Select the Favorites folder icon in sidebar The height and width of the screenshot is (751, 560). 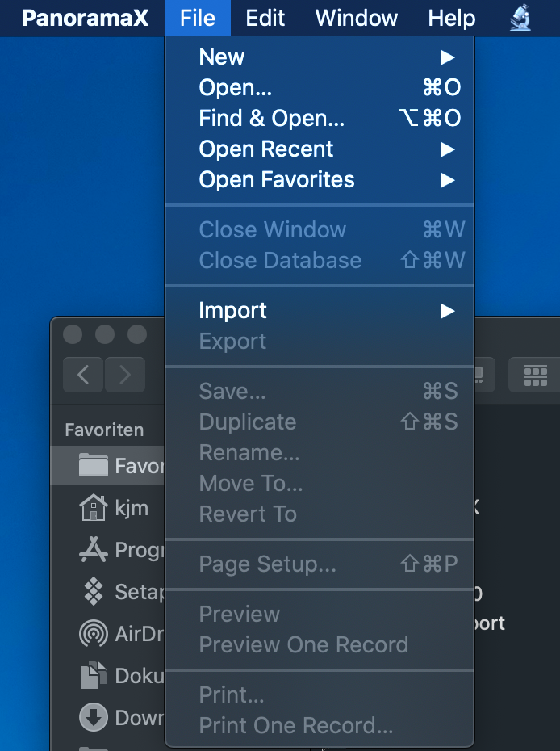(94, 466)
